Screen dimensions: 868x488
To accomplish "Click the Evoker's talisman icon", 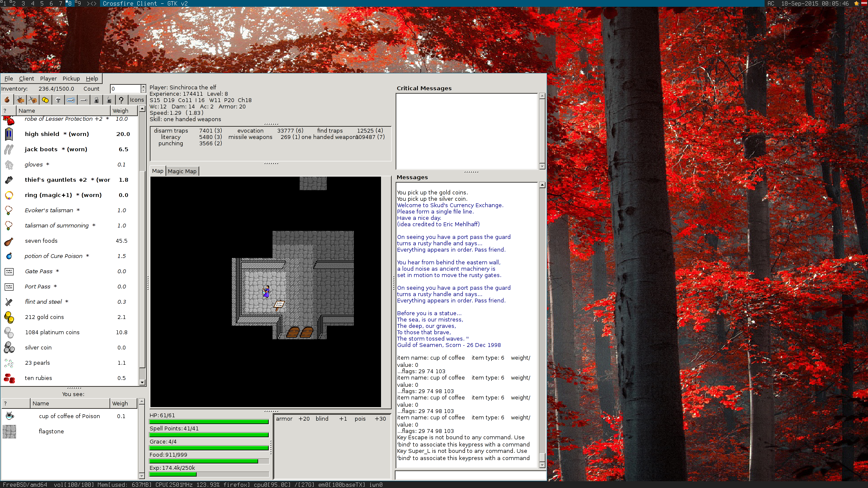I will [9, 210].
